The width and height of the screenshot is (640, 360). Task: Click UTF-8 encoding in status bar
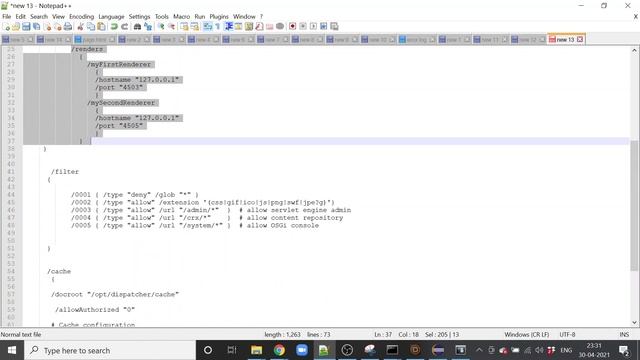click(x=567, y=335)
